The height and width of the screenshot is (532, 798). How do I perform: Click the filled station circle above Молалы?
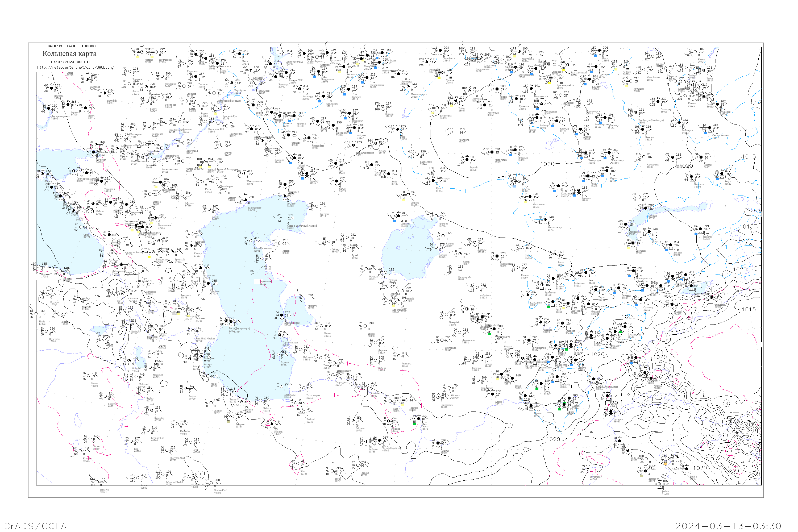point(700,229)
